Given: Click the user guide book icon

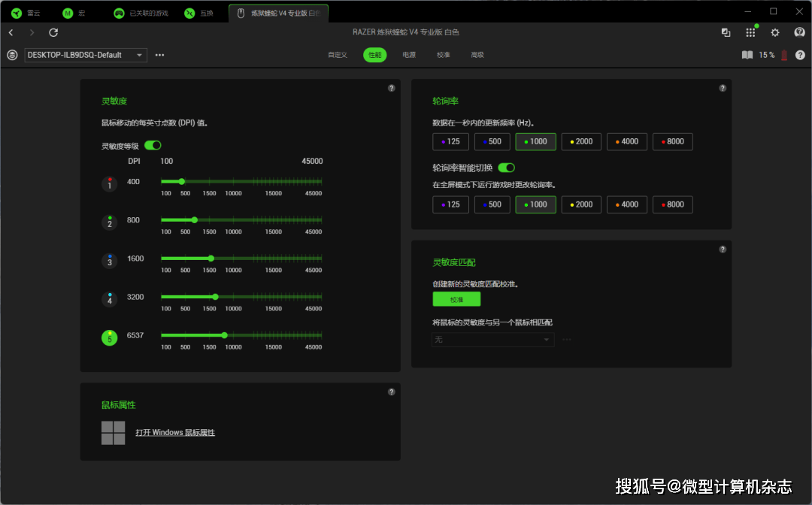Looking at the screenshot, I should pos(747,55).
